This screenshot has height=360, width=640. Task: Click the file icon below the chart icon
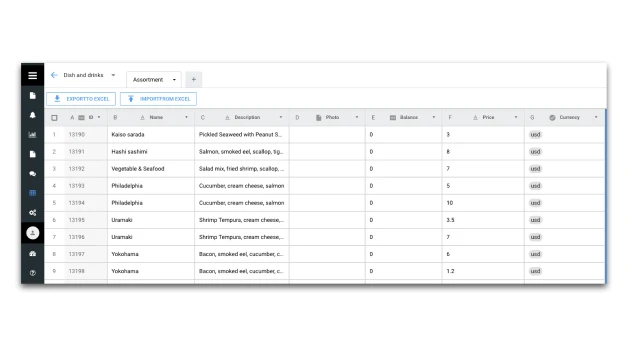click(33, 154)
